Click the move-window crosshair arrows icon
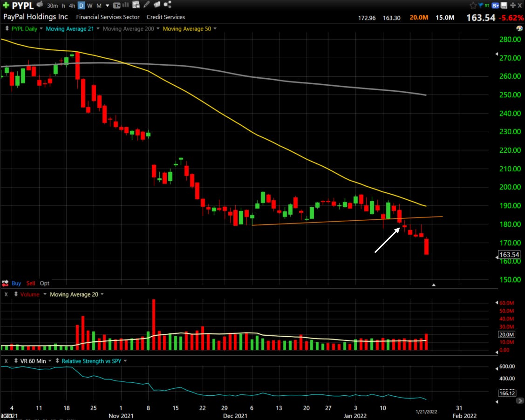 coord(512,5)
